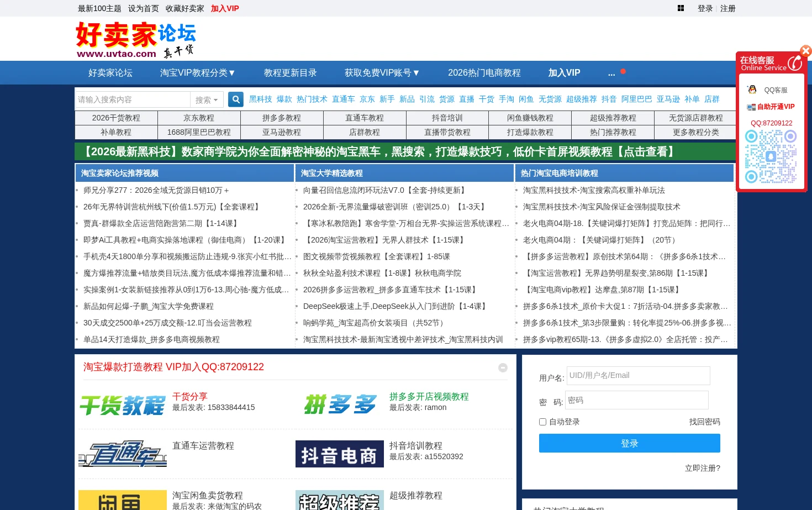Open post DeepSeek极速上手 course
The image size is (812, 510).
[396, 306]
